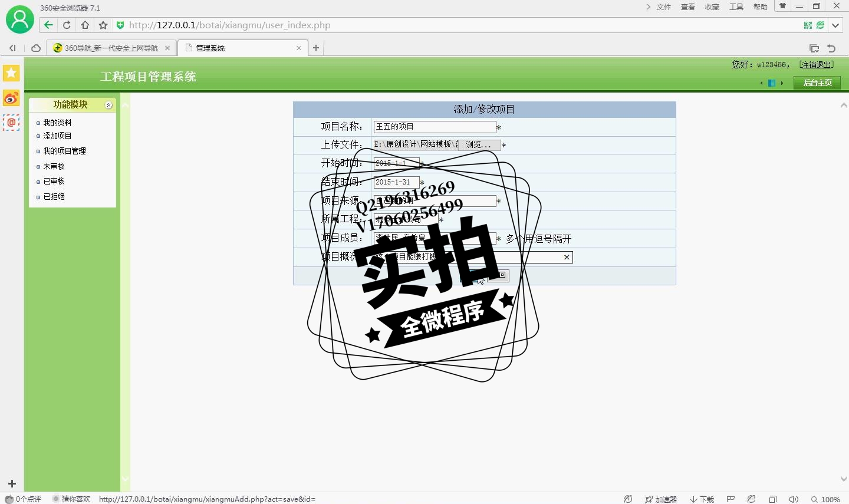Image resolution: width=849 pixels, height=504 pixels.
Task: Click the browser back arrow
Action: click(x=48, y=25)
